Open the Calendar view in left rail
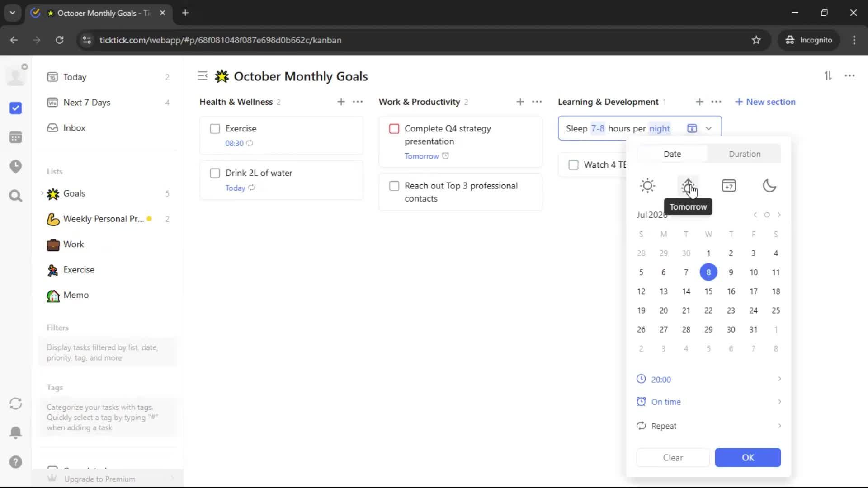This screenshot has height=488, width=868. pos(16,137)
